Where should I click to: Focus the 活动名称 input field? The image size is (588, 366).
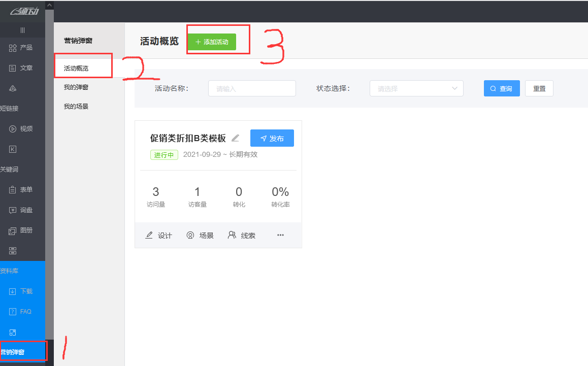click(252, 88)
